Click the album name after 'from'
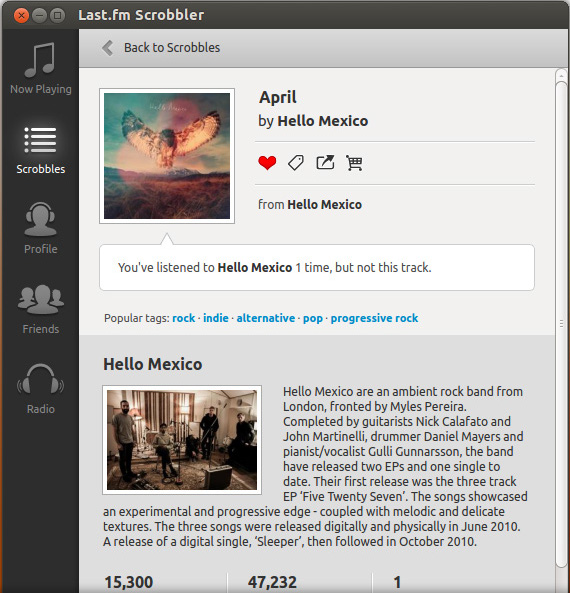 325,205
